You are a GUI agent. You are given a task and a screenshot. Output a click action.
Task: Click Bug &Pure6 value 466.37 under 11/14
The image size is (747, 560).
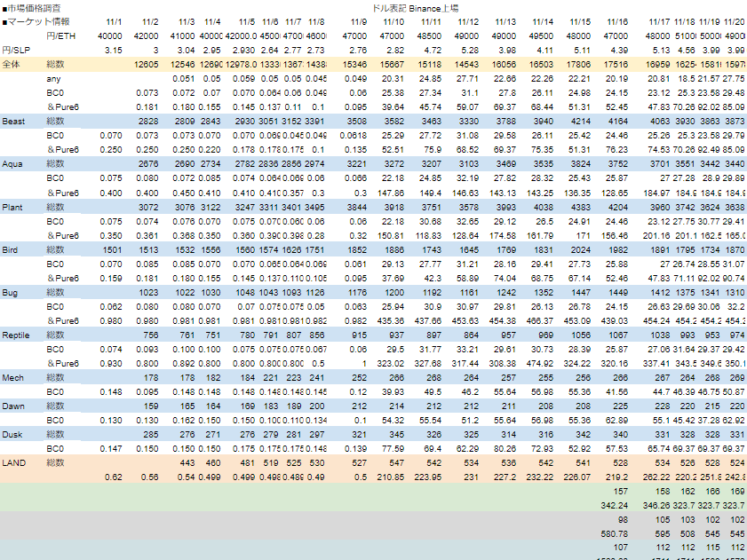coord(540,322)
